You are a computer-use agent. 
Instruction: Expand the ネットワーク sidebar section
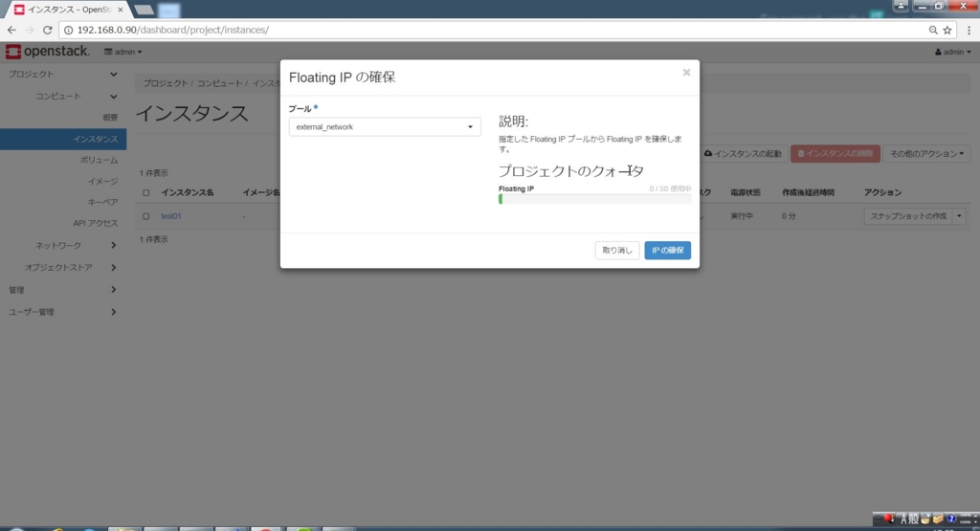coord(62,246)
